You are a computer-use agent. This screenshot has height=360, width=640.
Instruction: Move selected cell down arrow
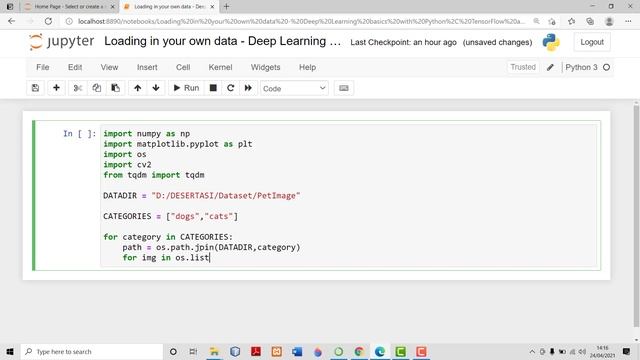tap(156, 88)
